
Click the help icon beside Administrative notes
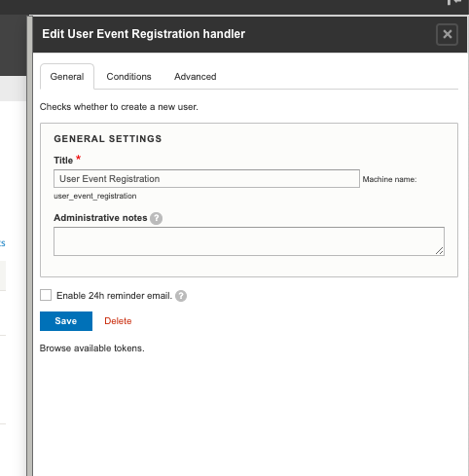coord(156,218)
